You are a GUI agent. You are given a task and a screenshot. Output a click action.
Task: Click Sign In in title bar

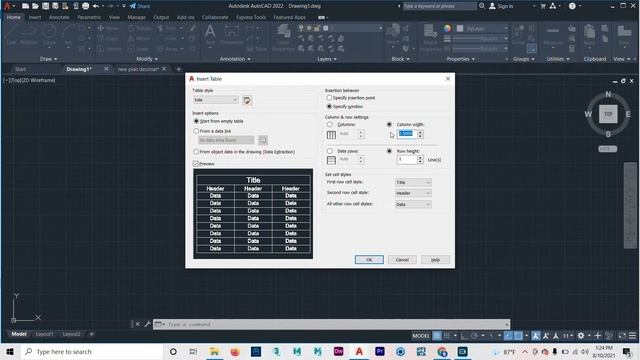click(502, 6)
